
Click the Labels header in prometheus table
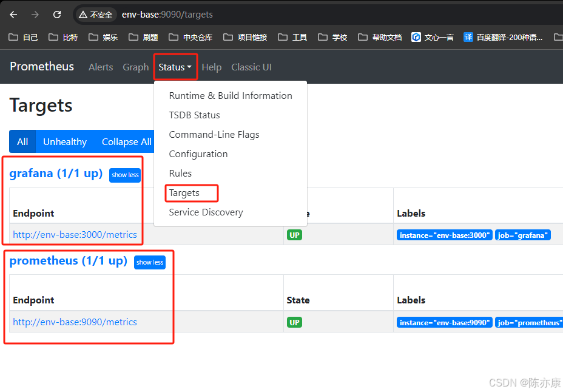coord(411,300)
